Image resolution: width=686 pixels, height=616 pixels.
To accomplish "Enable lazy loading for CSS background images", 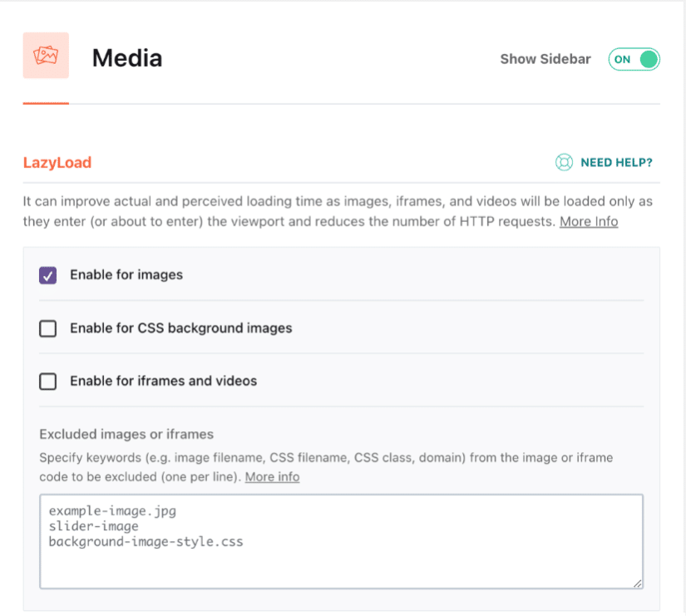I will click(x=47, y=328).
